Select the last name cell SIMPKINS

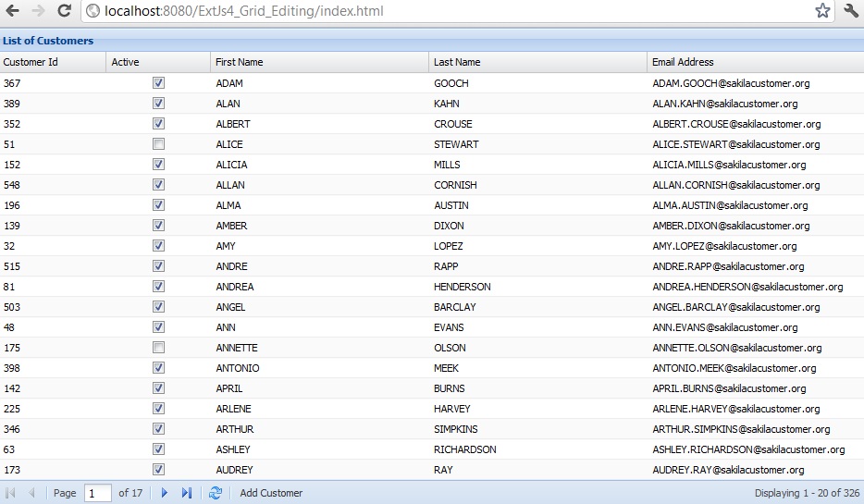pos(456,429)
